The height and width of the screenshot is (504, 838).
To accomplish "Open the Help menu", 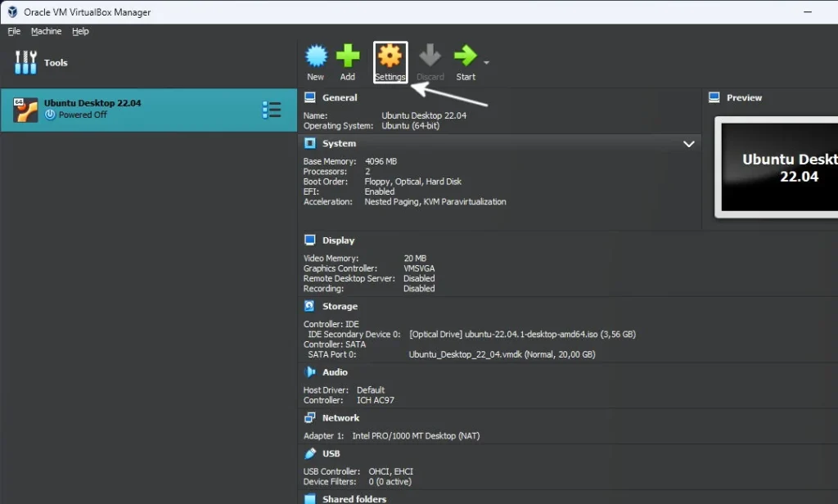I will 80,31.
